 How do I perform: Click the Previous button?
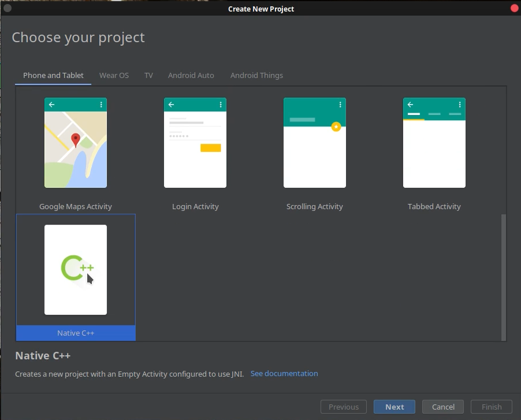[x=343, y=407]
